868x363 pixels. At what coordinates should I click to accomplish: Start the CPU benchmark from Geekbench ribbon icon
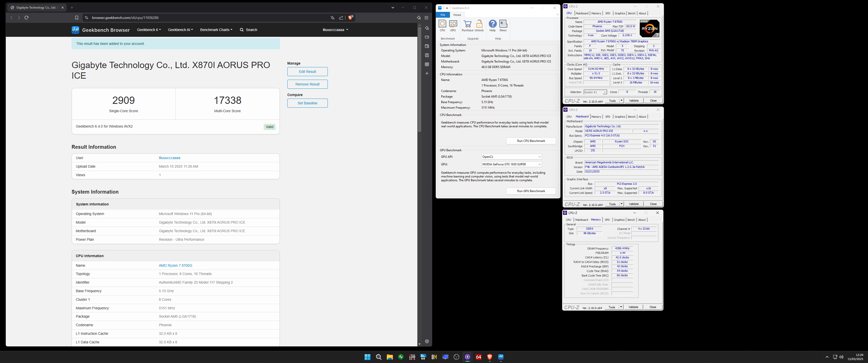(x=442, y=26)
